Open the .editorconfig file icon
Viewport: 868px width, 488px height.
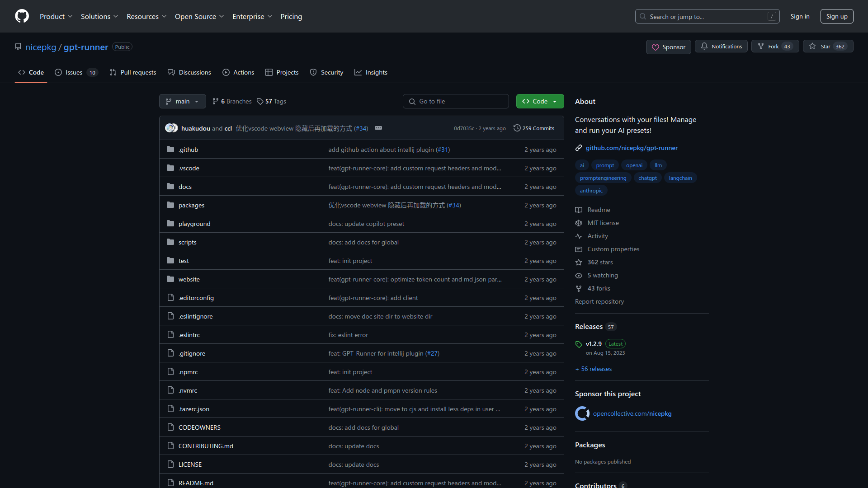pyautogui.click(x=170, y=298)
